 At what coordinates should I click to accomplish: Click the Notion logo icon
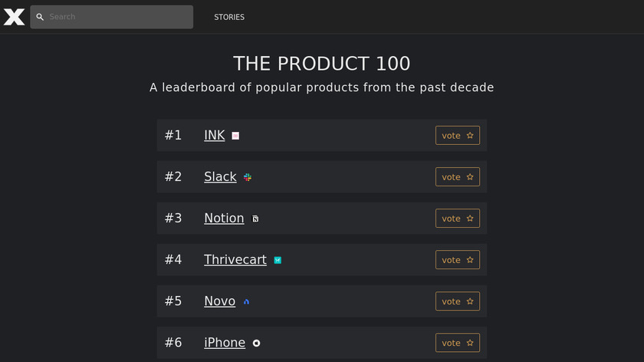(x=255, y=219)
